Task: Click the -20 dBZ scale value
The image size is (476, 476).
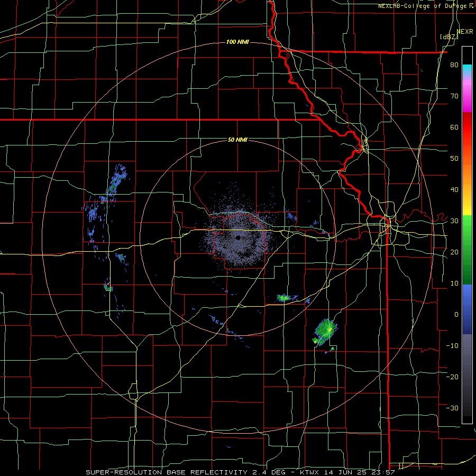Action: click(x=452, y=377)
